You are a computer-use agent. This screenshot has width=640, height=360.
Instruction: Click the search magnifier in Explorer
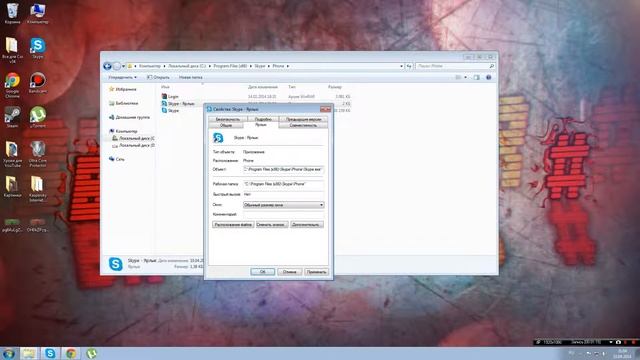point(491,66)
